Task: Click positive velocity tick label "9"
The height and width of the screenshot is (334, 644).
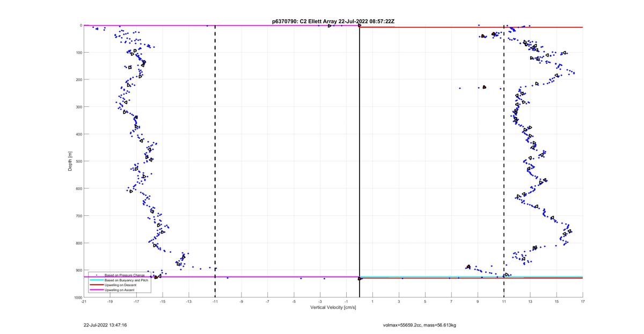Action: click(478, 302)
